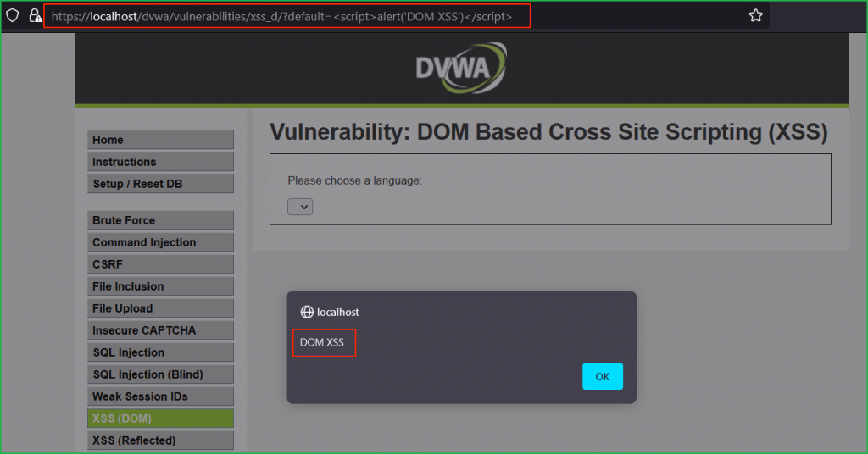Bookmark this page with the star icon
868x454 pixels.
click(x=755, y=15)
